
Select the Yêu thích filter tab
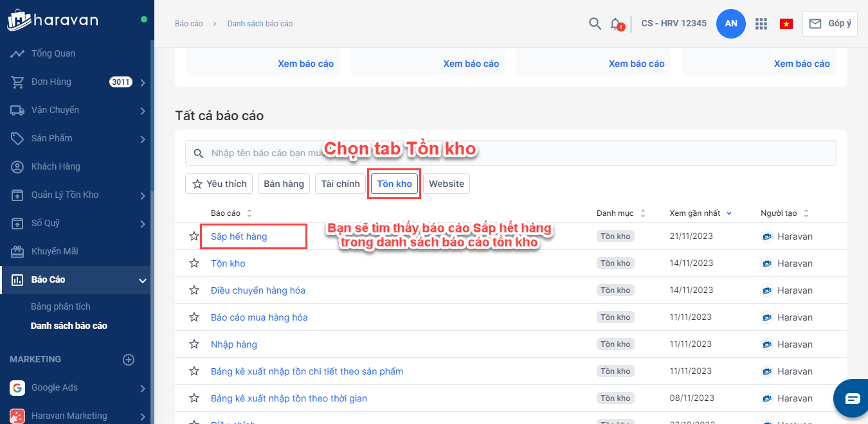click(x=219, y=184)
